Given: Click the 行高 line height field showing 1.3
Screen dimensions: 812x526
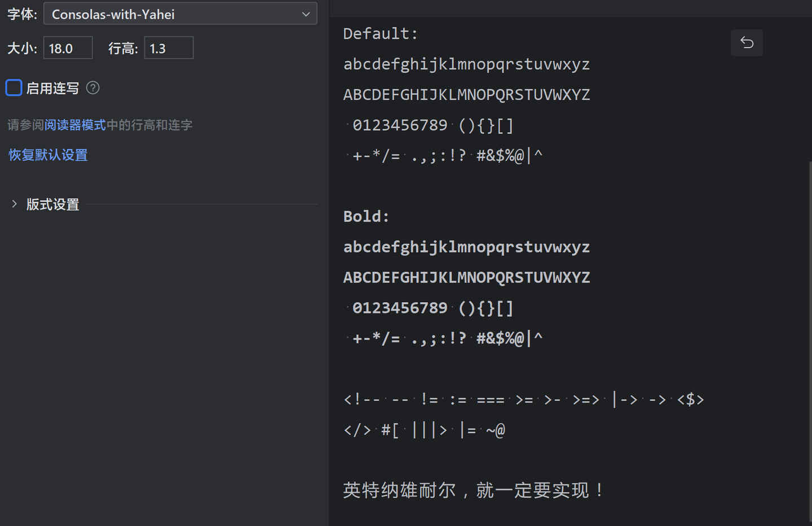Looking at the screenshot, I should (x=169, y=48).
